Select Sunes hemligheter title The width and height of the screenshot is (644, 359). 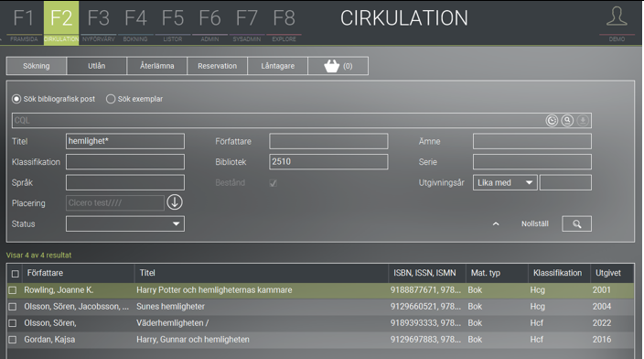170,307
